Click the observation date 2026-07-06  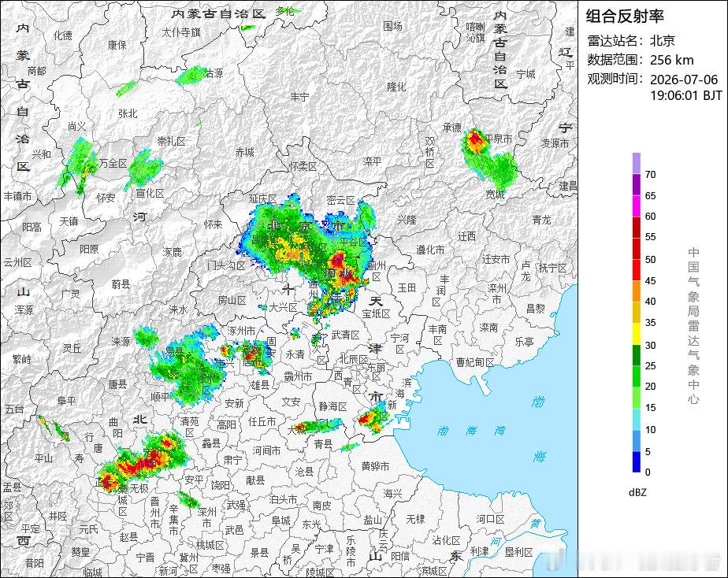pos(684,80)
